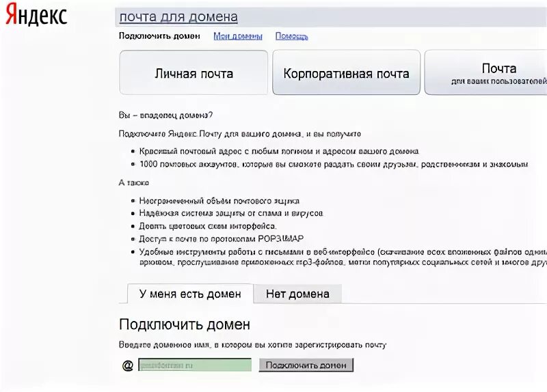Choose the 'Почта для ваших пользователей' button
This screenshot has height=392, width=547.
(485, 72)
